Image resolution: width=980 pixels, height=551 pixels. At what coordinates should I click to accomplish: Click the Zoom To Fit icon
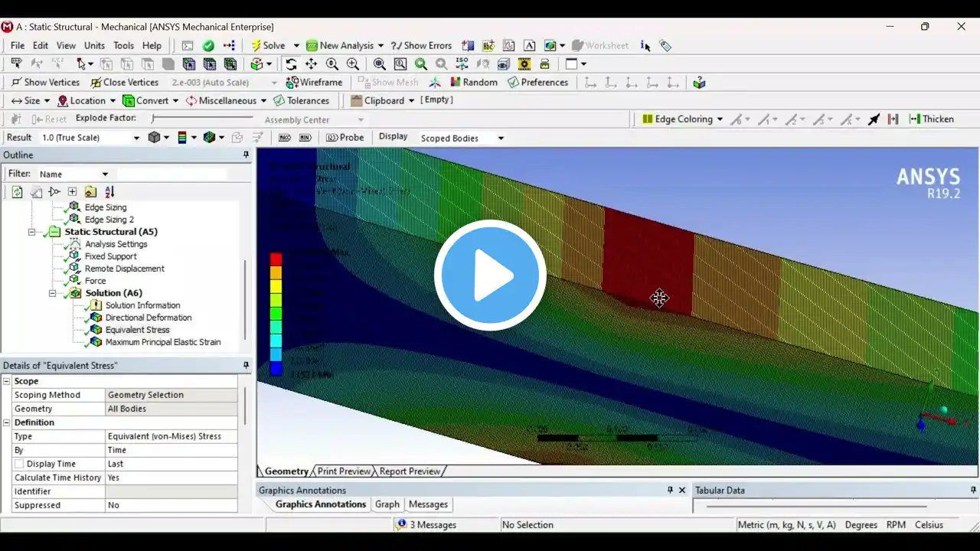379,64
